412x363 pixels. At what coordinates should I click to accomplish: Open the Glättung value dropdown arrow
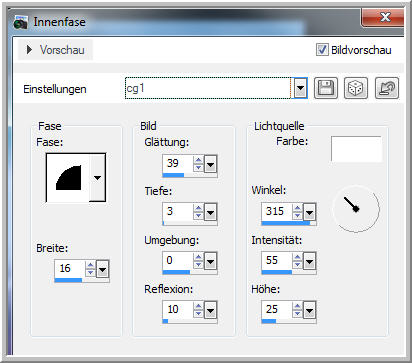(210, 164)
